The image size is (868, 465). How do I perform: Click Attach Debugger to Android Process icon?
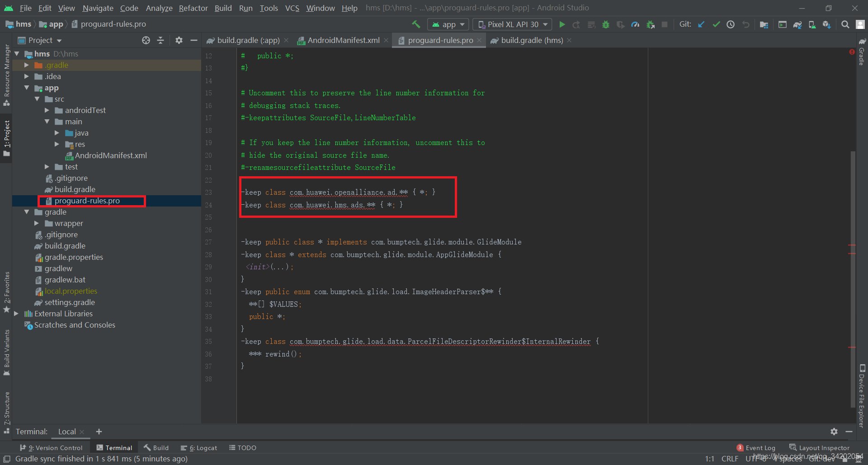point(651,24)
